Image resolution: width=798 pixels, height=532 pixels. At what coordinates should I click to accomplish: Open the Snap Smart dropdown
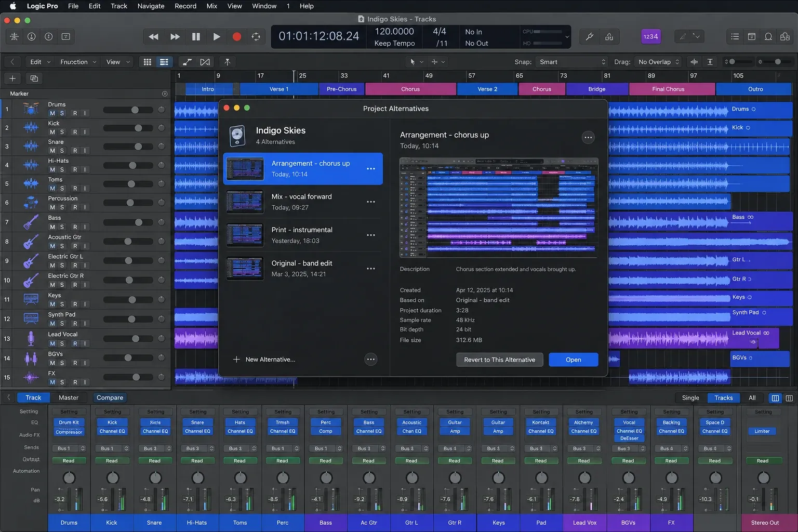pyautogui.click(x=571, y=62)
